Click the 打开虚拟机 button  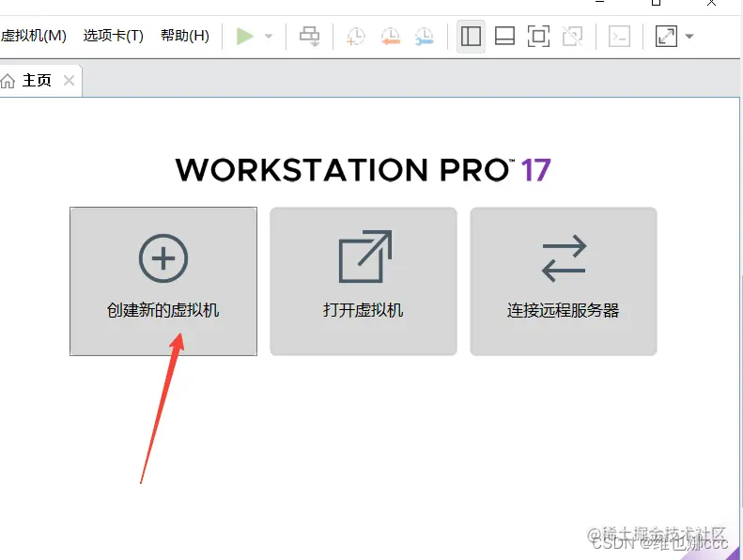(x=364, y=281)
